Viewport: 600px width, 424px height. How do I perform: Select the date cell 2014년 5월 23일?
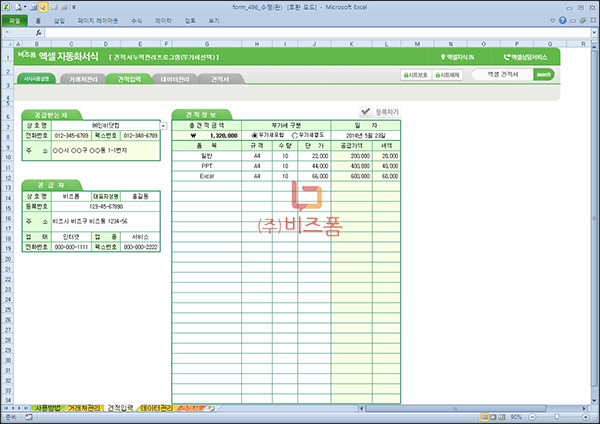pyautogui.click(x=366, y=135)
